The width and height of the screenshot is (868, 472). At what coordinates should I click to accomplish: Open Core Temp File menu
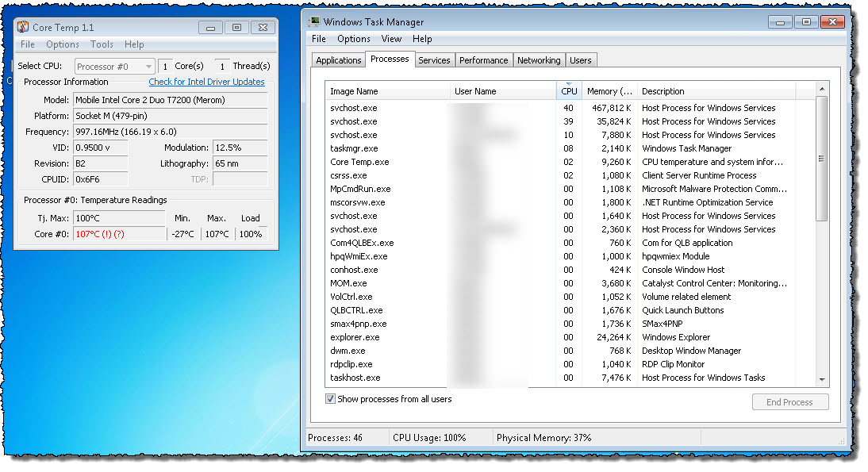pos(28,44)
